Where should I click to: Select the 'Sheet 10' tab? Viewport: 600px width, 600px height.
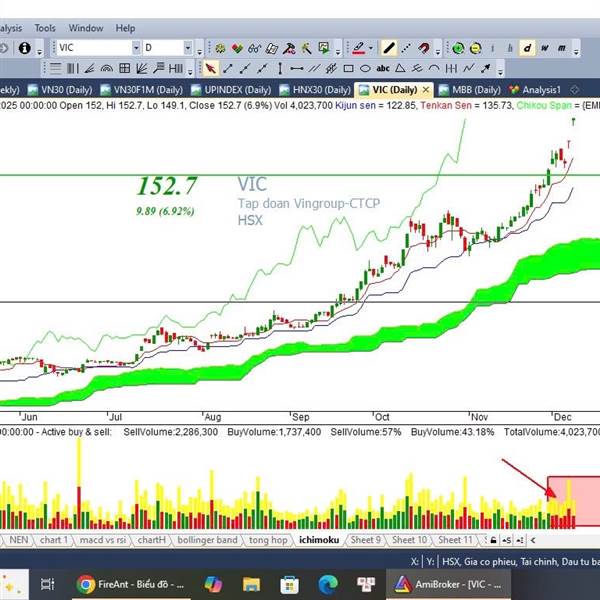point(409,540)
